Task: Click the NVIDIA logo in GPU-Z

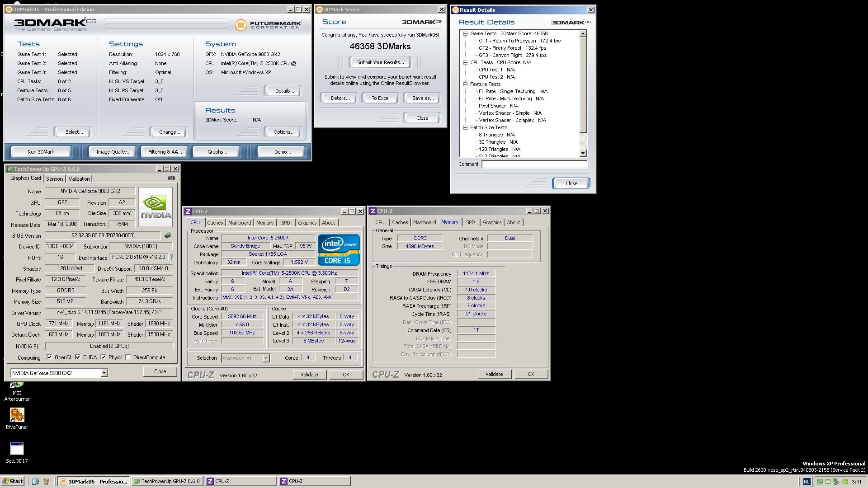Action: pyautogui.click(x=155, y=206)
